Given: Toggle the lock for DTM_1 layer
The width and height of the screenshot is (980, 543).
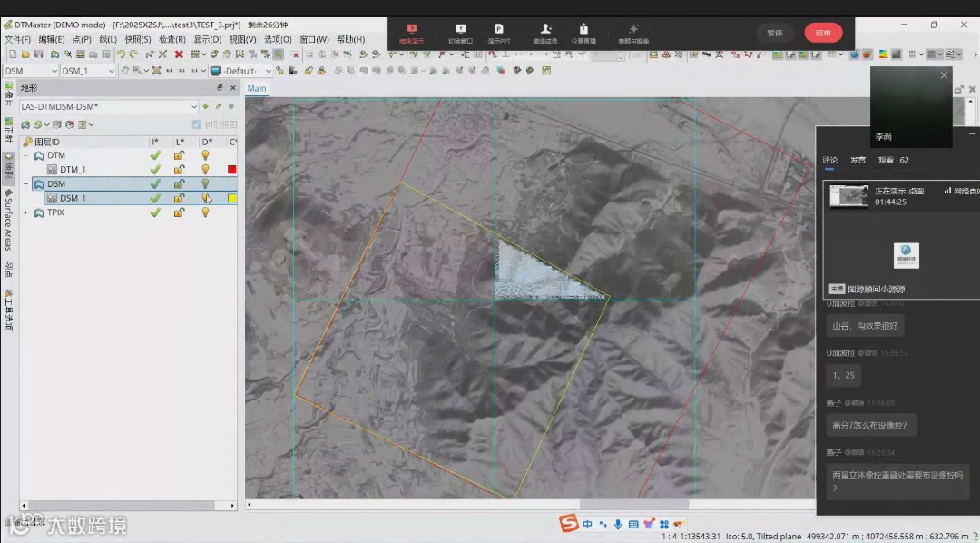Looking at the screenshot, I should click(x=180, y=170).
